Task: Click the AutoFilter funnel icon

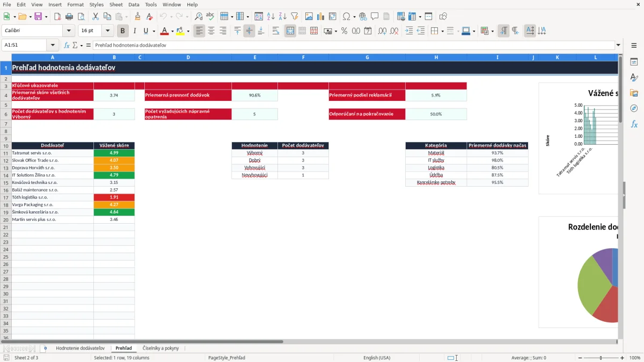Action: pos(295,17)
